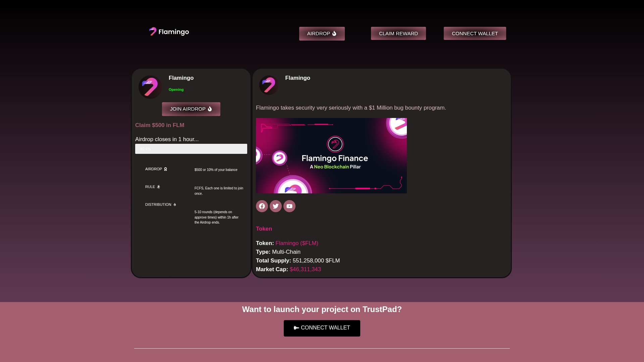Click the Claim $500 in FLM text

coord(160,125)
